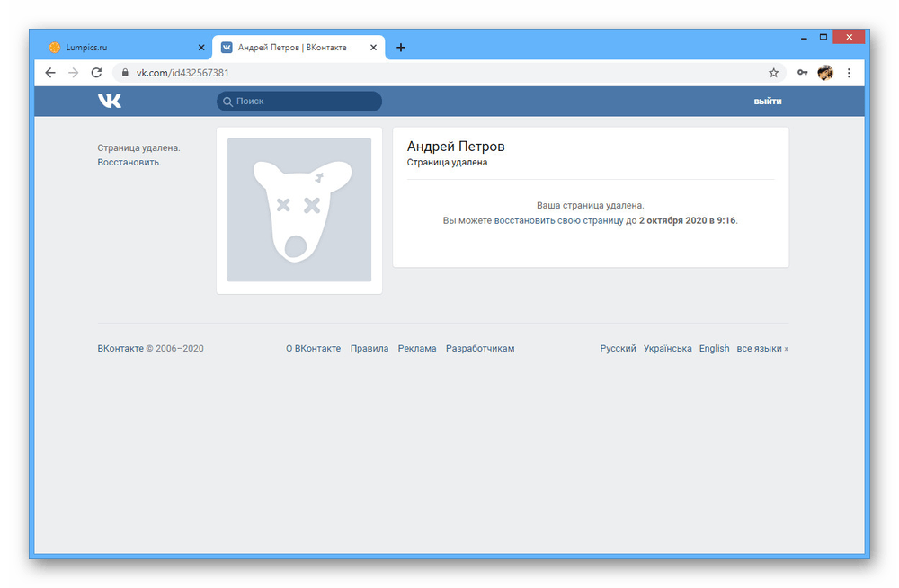Reload the page with the refresh icon
Screen dimensions: 899x588
[96, 73]
